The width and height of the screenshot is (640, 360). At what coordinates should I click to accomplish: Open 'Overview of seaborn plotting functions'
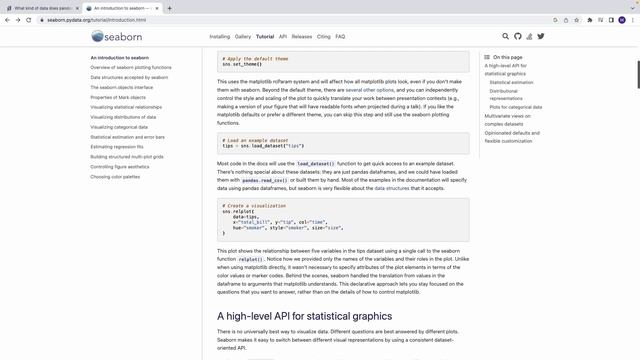(x=131, y=67)
